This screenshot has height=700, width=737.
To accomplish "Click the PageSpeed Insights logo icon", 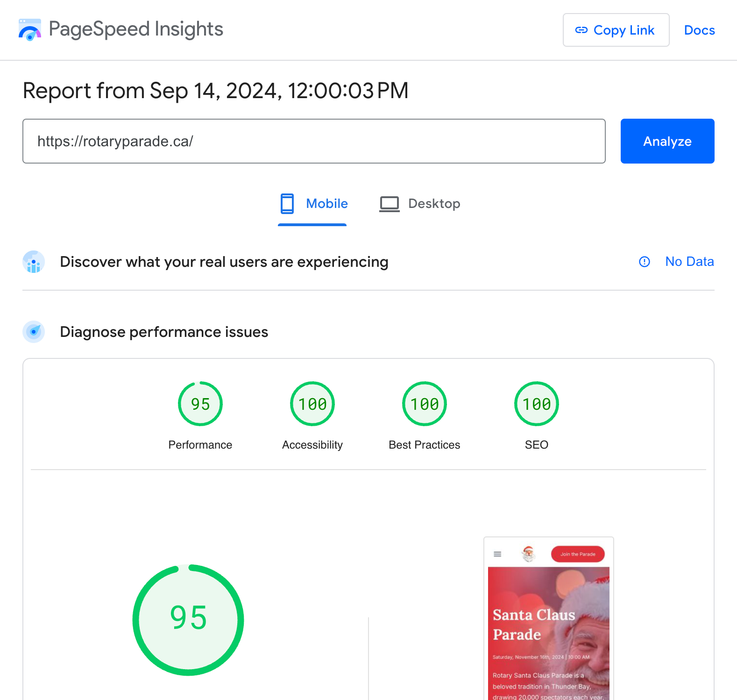I will [x=30, y=30].
